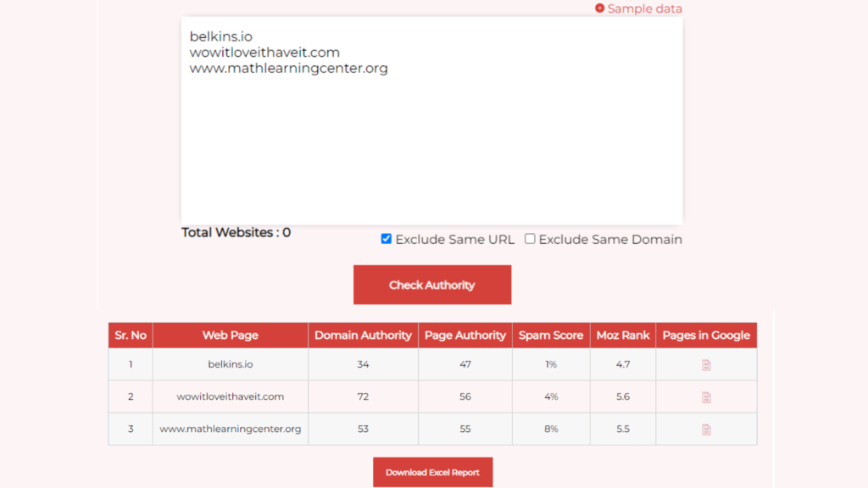
Task: Click Moz Rank value 5.5
Action: (623, 429)
